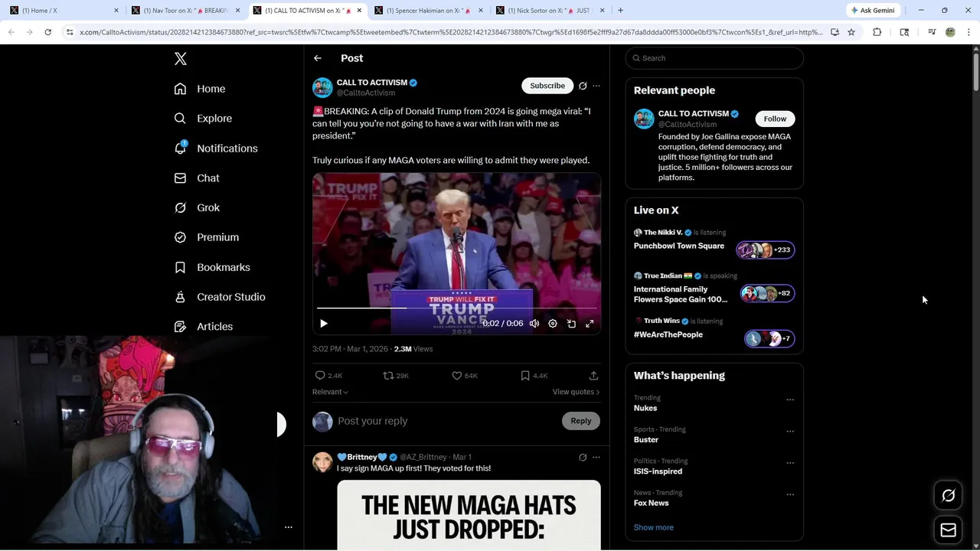Switch to the Spencer Hakimian tab
Viewport: 980px width, 551px height.
coord(430,10)
